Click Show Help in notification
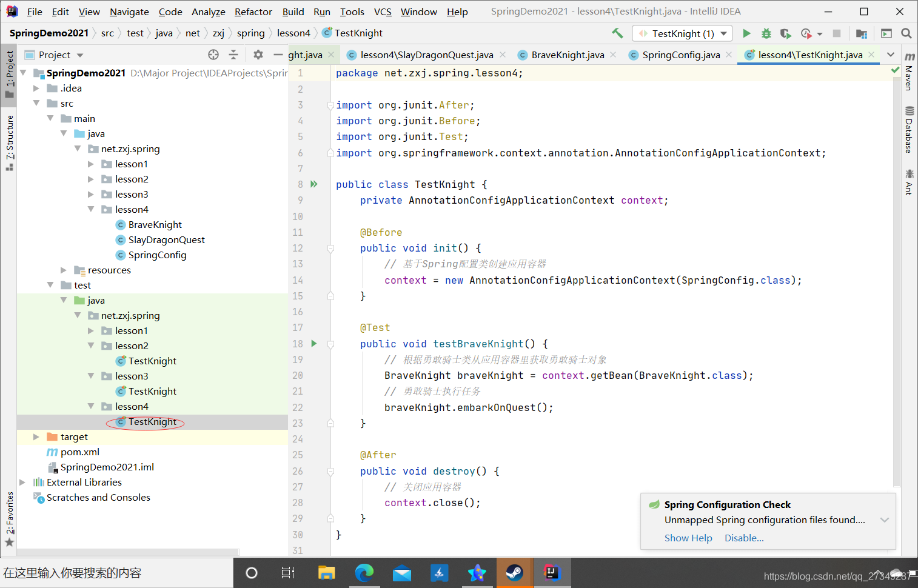This screenshot has width=918, height=588. click(x=688, y=538)
